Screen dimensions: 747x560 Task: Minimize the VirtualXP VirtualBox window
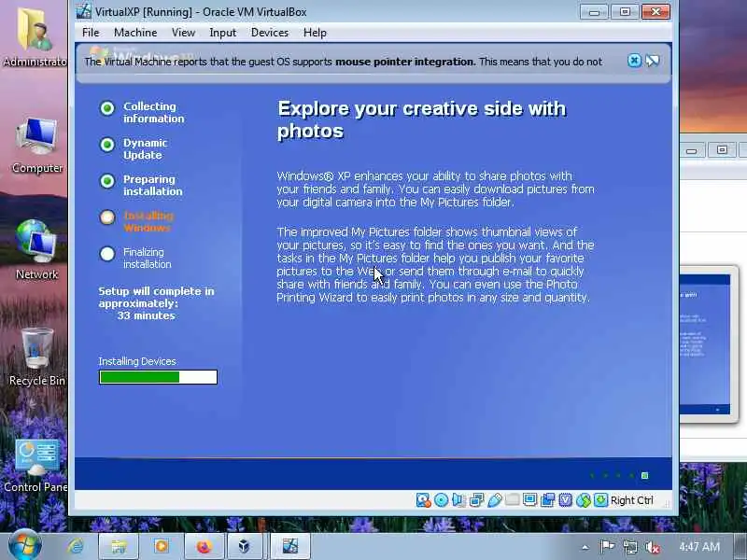pyautogui.click(x=594, y=11)
